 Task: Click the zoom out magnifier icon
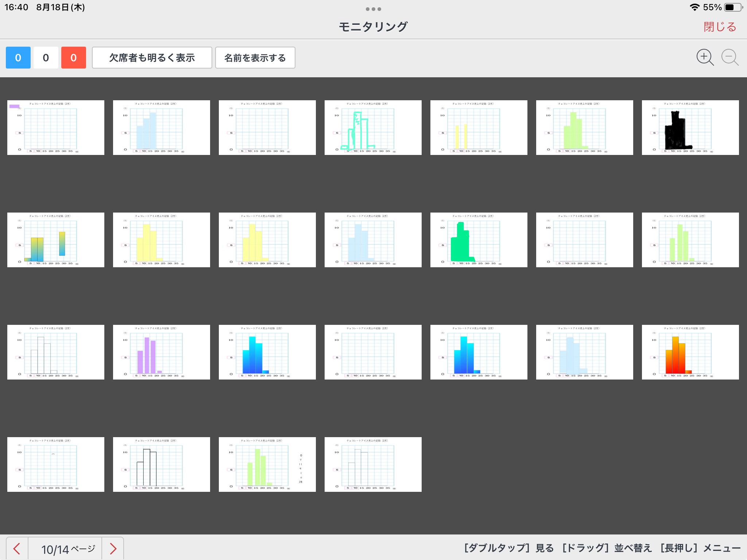[x=729, y=57]
